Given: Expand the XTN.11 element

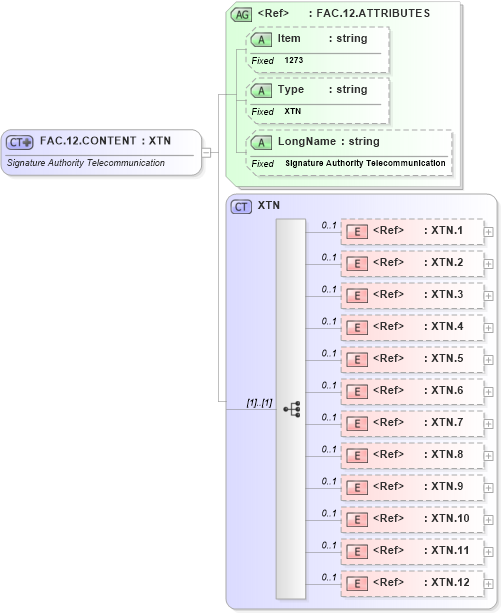Looking at the screenshot, I should click(488, 552).
